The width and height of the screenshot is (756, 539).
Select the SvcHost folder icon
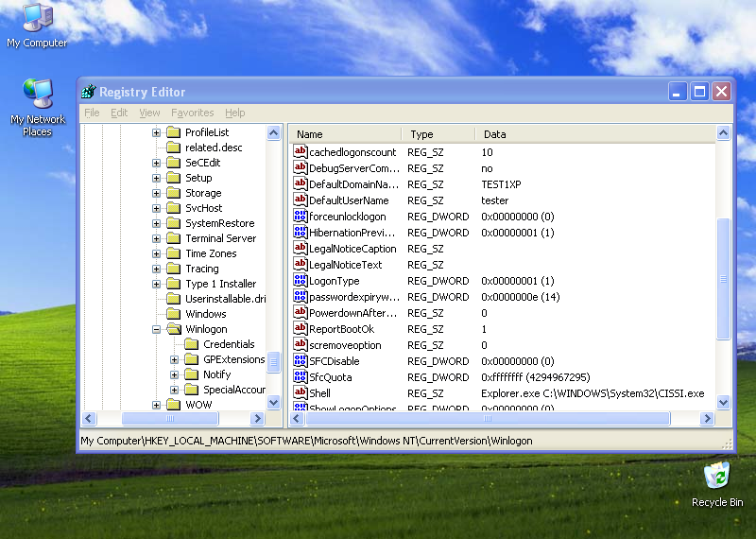click(173, 208)
